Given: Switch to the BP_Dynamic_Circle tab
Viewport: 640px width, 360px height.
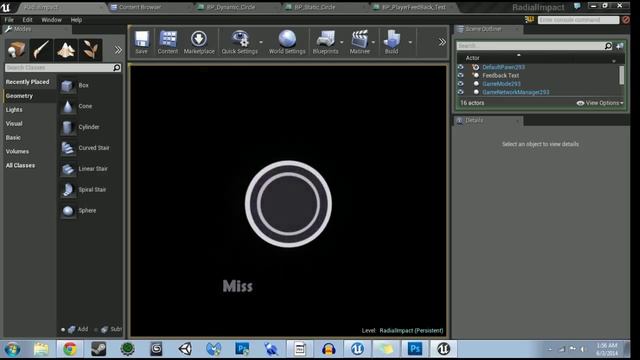Looking at the screenshot, I should [x=231, y=7].
